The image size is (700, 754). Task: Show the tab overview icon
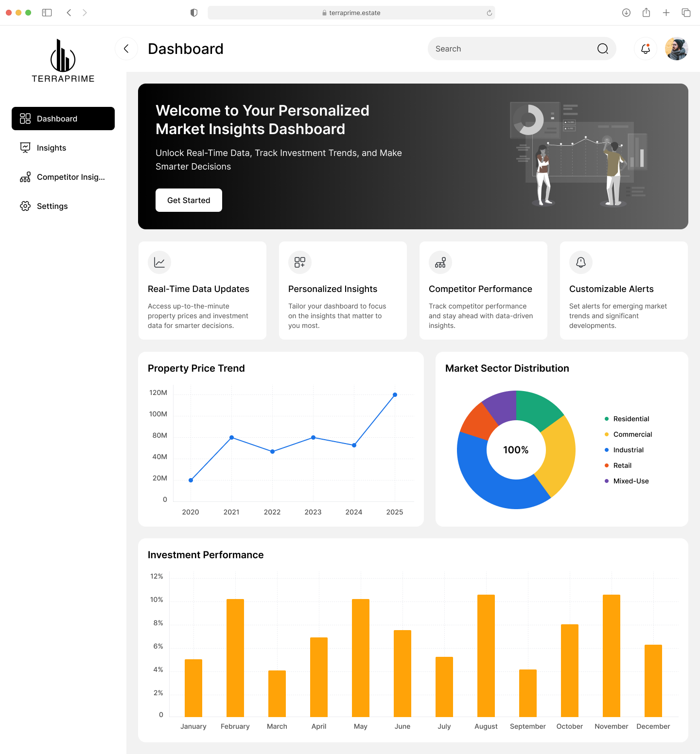(686, 13)
